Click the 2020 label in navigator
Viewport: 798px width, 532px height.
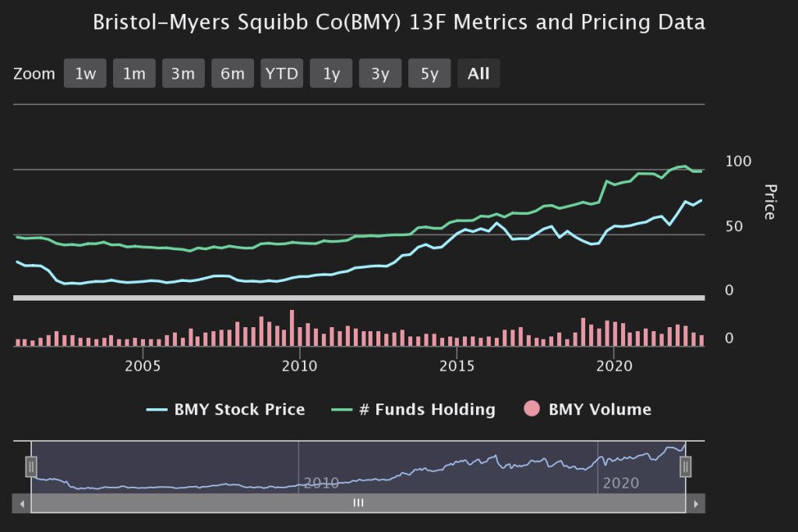tap(620, 484)
